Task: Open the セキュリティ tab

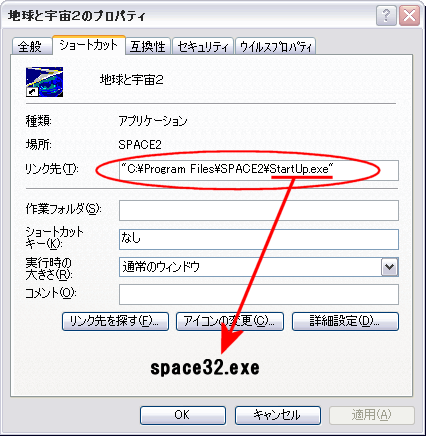Action: (203, 46)
